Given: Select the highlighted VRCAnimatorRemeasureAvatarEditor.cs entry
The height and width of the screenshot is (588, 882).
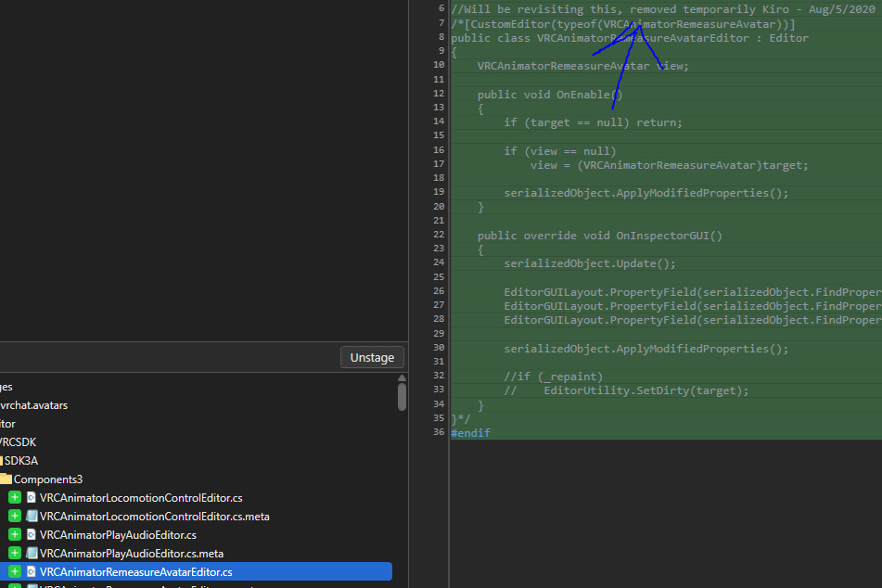Looking at the screenshot, I should [x=136, y=571].
